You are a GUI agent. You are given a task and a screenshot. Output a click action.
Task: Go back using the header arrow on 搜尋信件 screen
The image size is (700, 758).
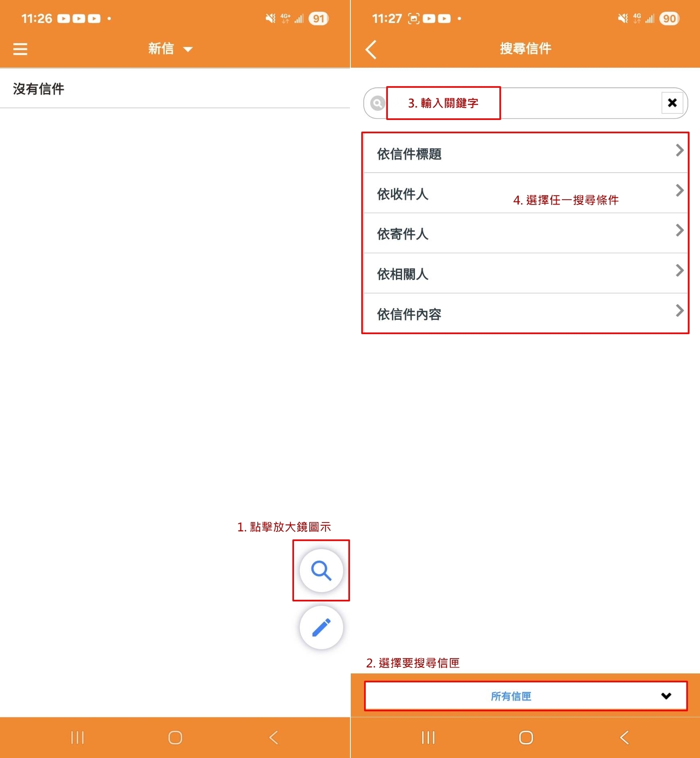[x=371, y=49]
